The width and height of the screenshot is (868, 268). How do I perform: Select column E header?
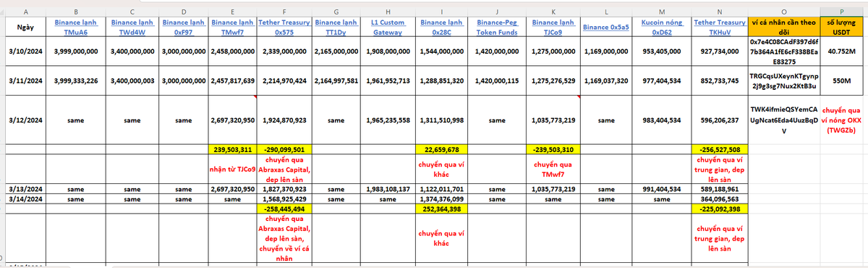click(231, 12)
